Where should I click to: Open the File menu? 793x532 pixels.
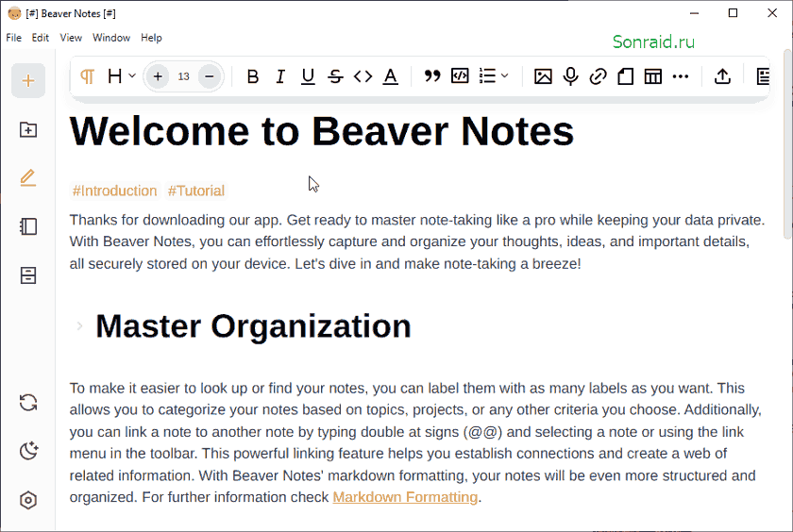pyautogui.click(x=13, y=38)
